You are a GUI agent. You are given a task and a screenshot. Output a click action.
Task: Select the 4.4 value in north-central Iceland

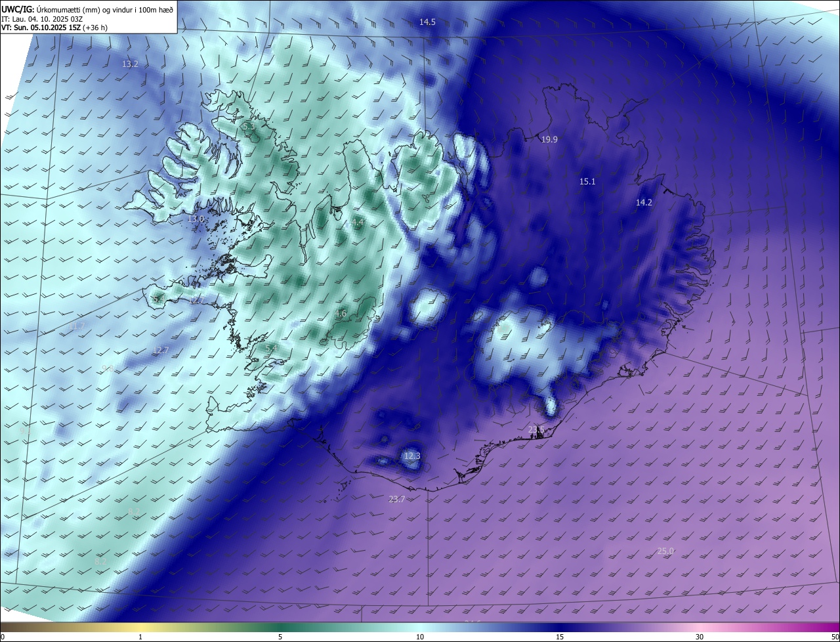point(357,223)
